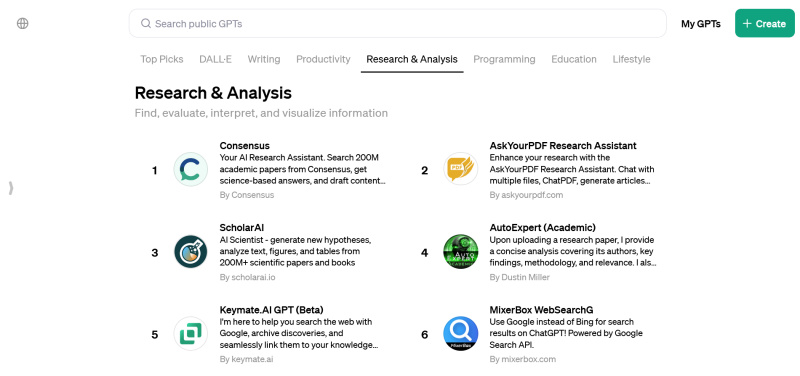
Task: Open the Writing tab
Action: [x=264, y=59]
